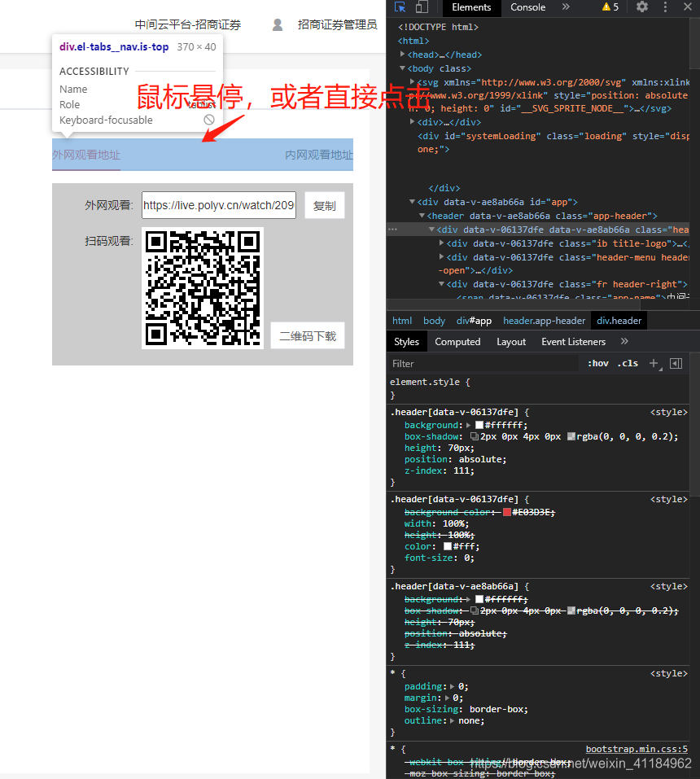700x779 pixels.
Task: Toggle the computed styles sidebar icon
Action: tap(676, 363)
